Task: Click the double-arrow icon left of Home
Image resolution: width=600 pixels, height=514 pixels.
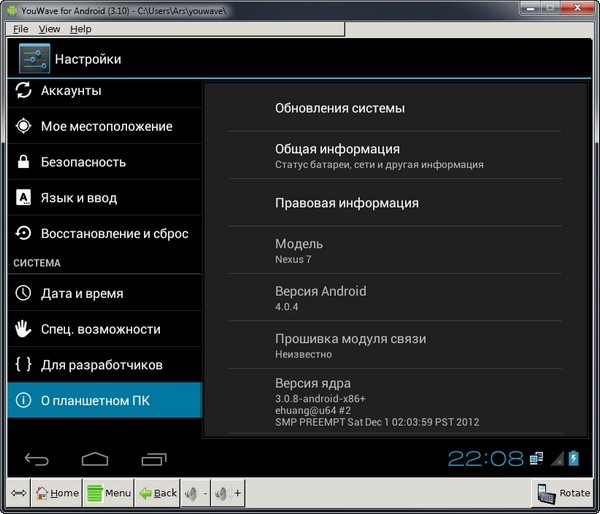Action: [x=18, y=493]
